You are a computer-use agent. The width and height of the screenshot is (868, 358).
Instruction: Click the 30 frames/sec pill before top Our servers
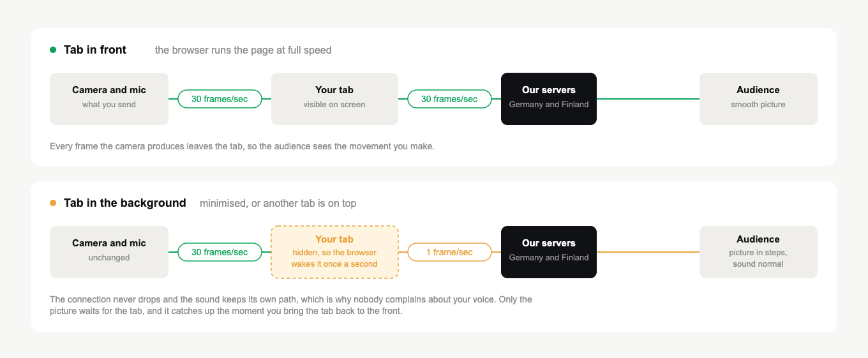pos(449,99)
